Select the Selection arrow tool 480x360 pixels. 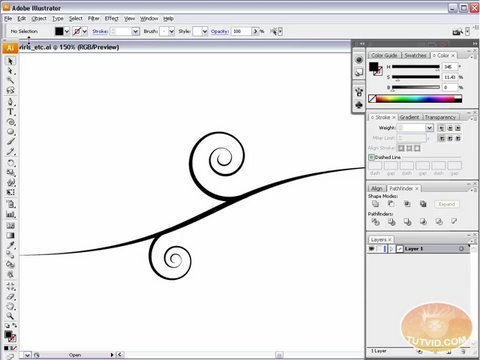point(10,61)
